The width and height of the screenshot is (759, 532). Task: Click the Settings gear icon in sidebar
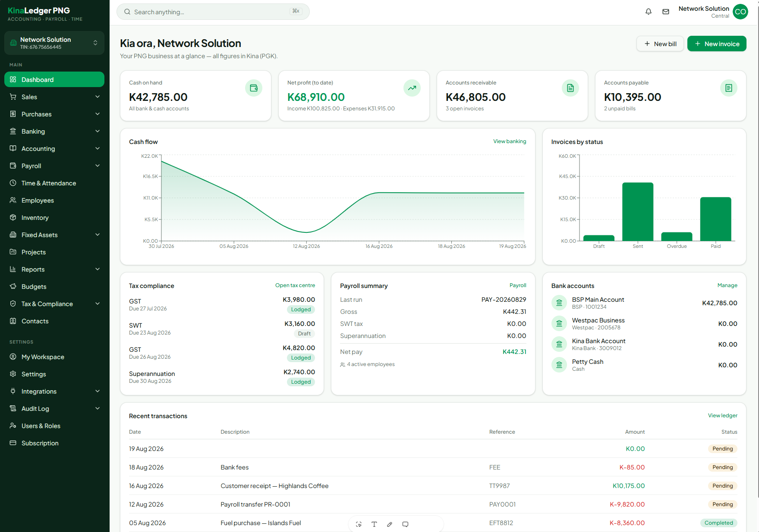(13, 374)
